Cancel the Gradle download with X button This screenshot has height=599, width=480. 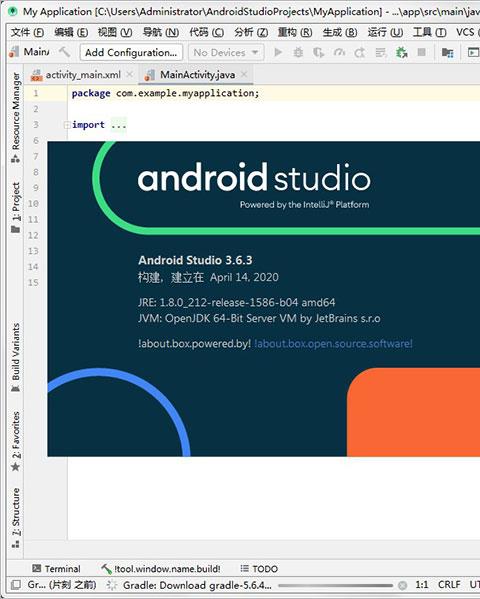402,585
